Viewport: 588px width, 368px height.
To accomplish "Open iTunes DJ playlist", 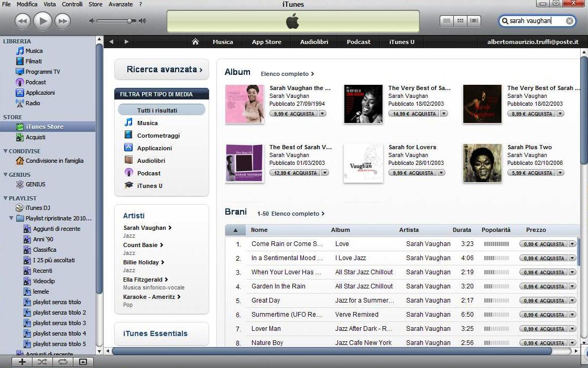I will point(33,208).
